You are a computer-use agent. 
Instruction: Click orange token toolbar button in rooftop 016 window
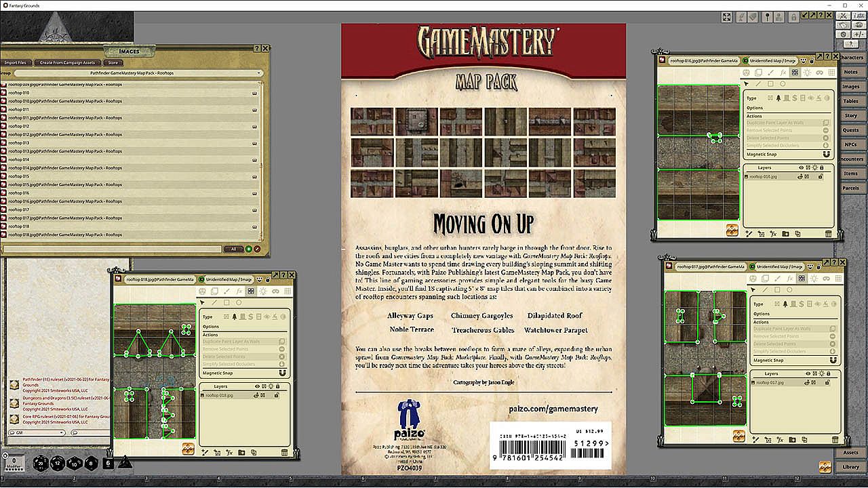click(x=732, y=230)
